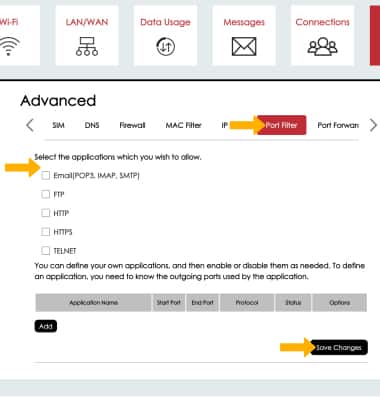Click the Add application button
Screen dimensions: 380x400
click(x=46, y=326)
